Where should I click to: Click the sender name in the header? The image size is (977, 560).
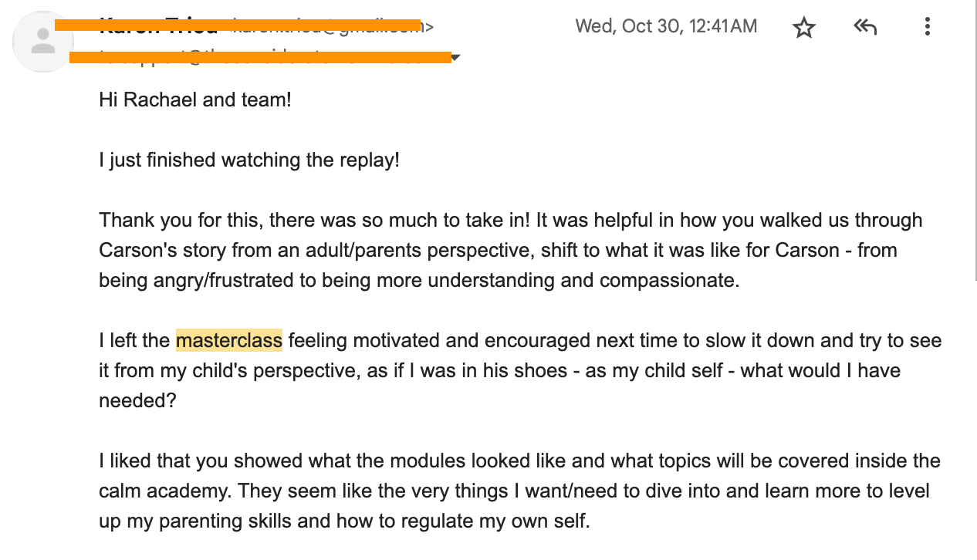[158, 28]
